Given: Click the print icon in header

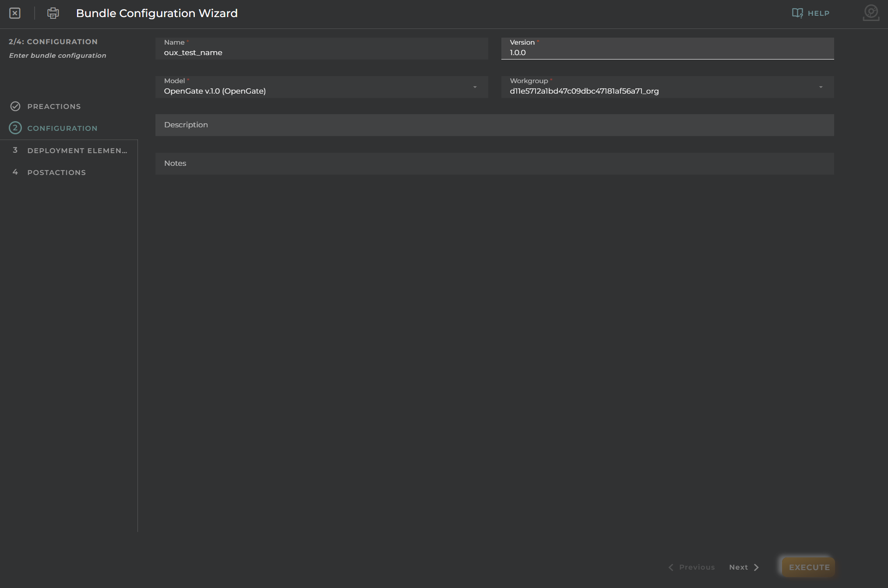Looking at the screenshot, I should 53,13.
